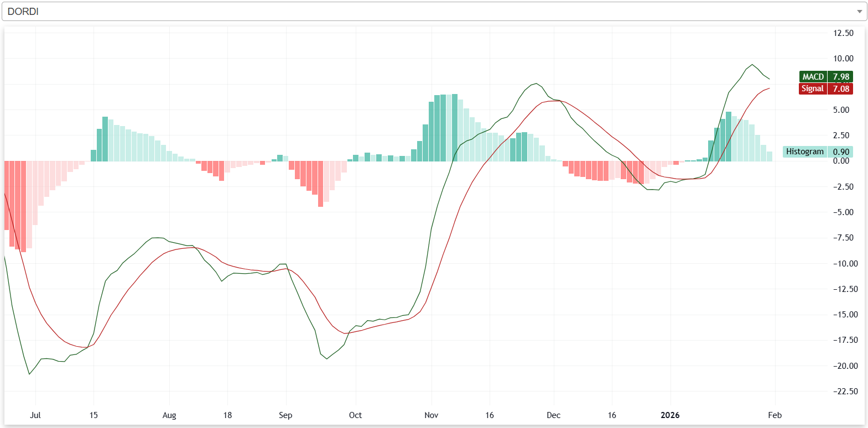The height and width of the screenshot is (428, 868).
Task: Click the Sep label on time axis
Action: coord(285,415)
